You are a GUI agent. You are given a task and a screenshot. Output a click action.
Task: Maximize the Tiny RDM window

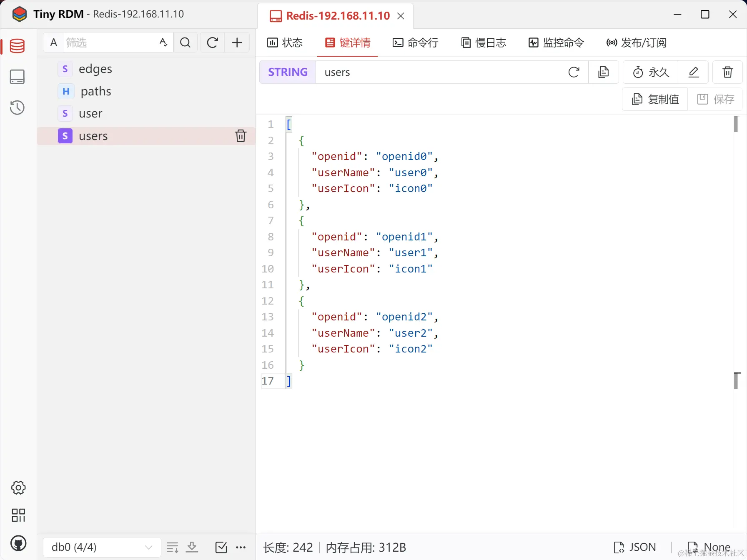click(x=705, y=14)
